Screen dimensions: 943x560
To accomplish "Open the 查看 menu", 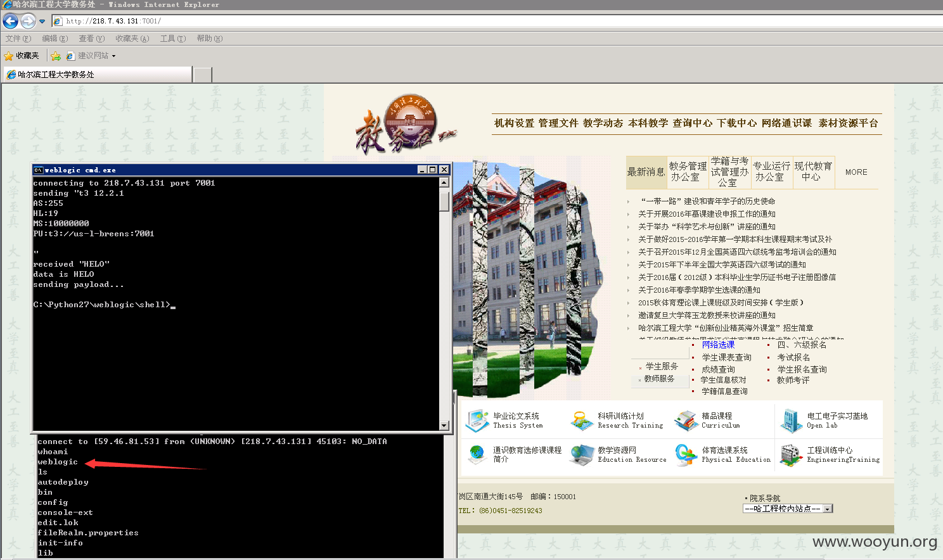I will click(91, 39).
